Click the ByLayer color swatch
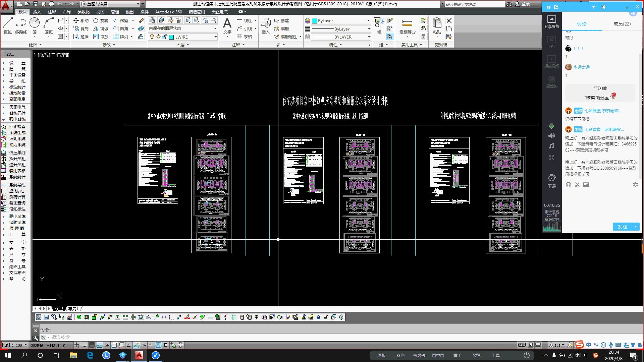 pos(315,20)
